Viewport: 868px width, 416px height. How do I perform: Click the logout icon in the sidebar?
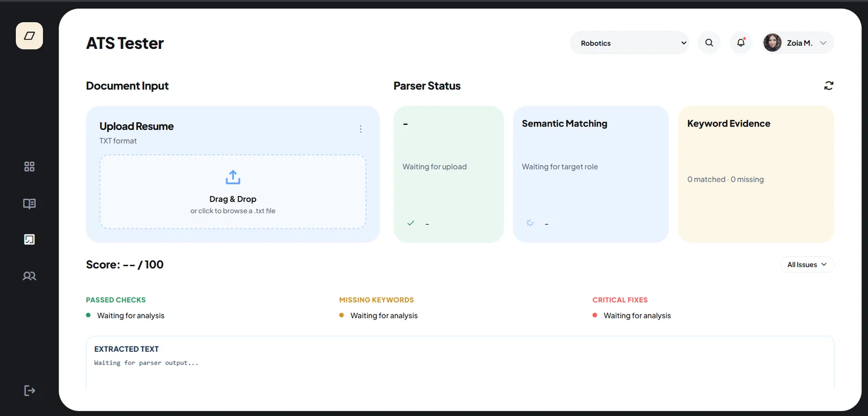pos(29,390)
